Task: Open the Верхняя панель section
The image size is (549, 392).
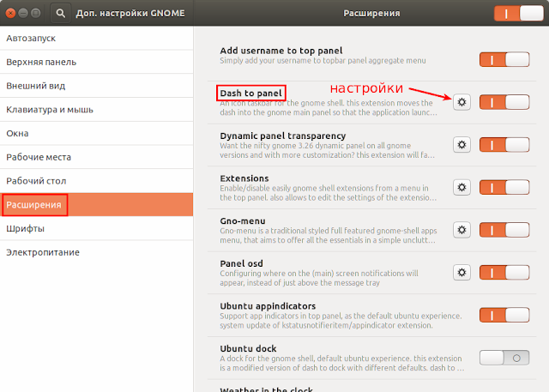Action: (96, 62)
